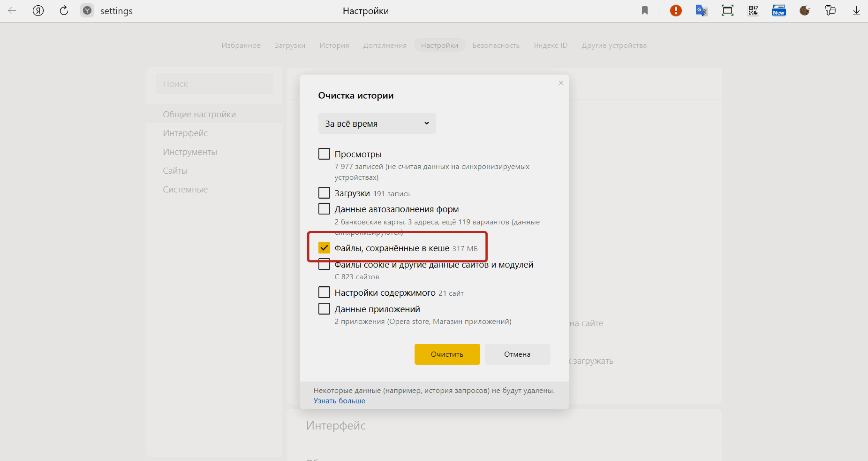Screen dimensions: 868x461
Task: Click the Загрузки checkbox to enable
Action: point(323,193)
